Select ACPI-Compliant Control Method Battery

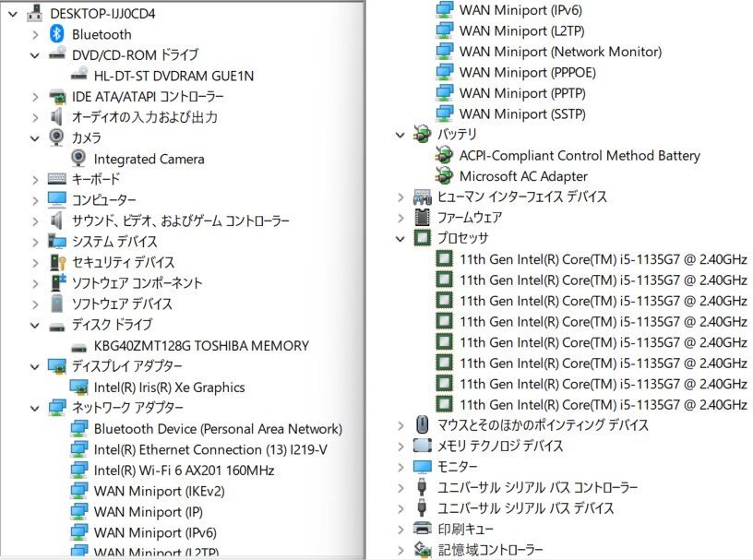(x=580, y=155)
